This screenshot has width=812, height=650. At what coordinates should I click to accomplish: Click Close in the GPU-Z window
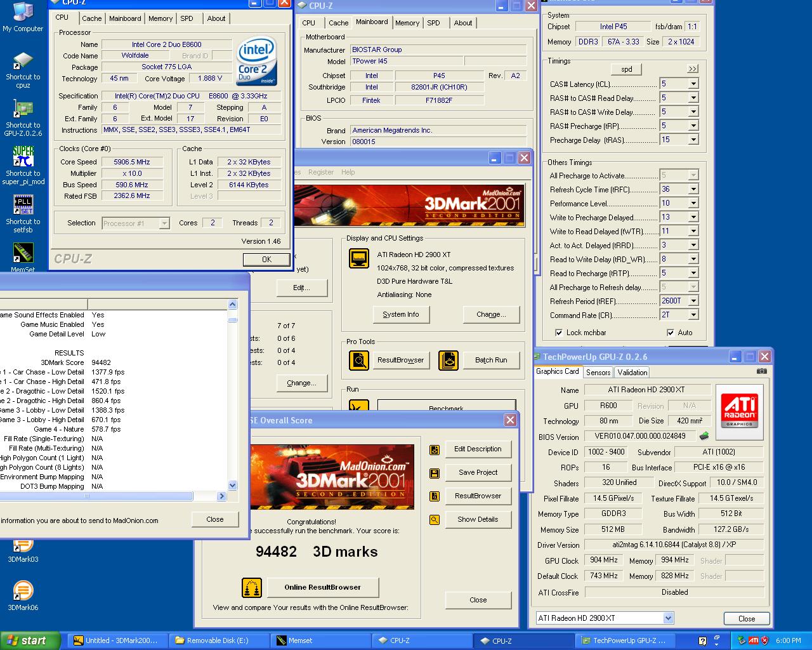[x=747, y=619]
